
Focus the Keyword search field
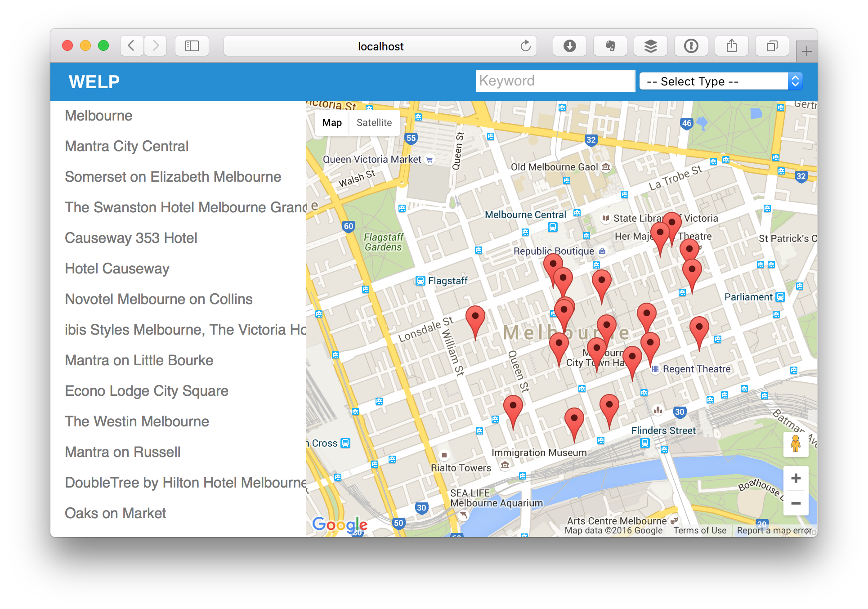tap(555, 81)
